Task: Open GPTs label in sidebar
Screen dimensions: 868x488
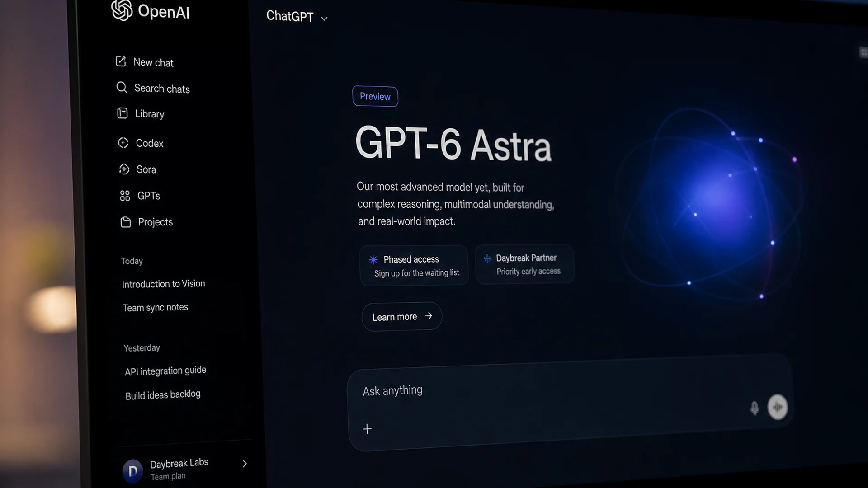Action: click(149, 196)
